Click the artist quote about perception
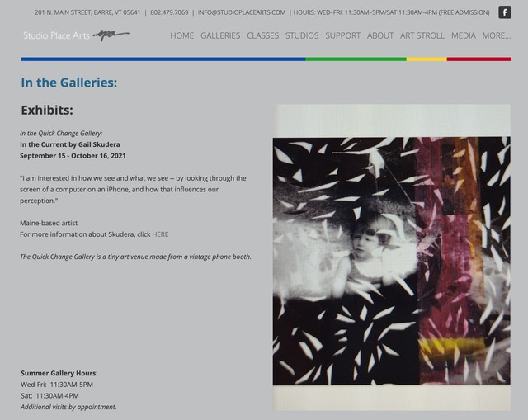The width and height of the screenshot is (528, 420). [x=133, y=189]
